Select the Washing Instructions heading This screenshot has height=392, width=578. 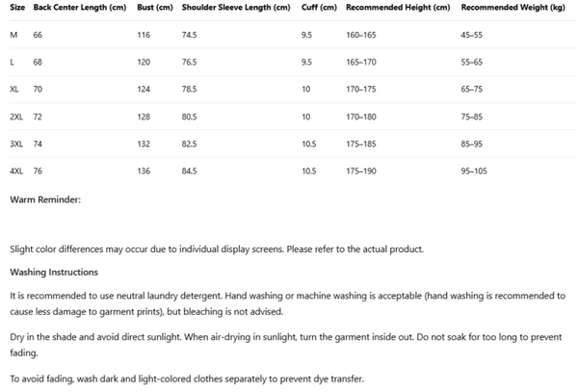click(54, 273)
